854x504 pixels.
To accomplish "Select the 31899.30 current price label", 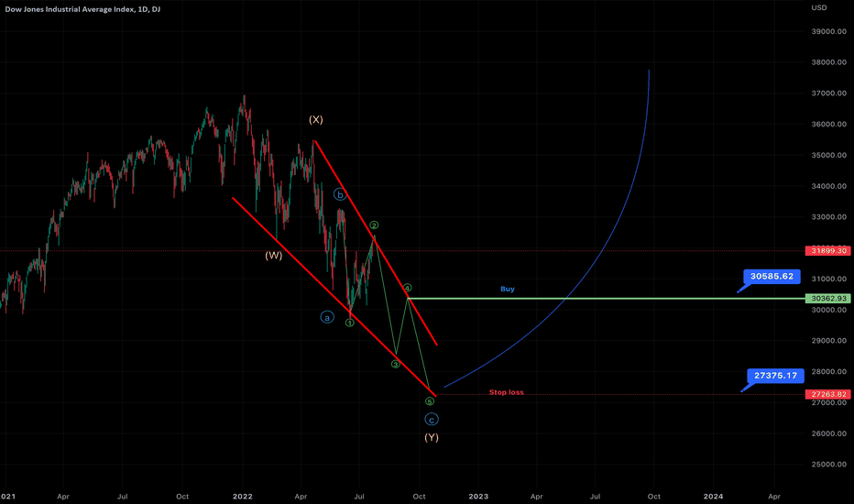I will 827,251.
